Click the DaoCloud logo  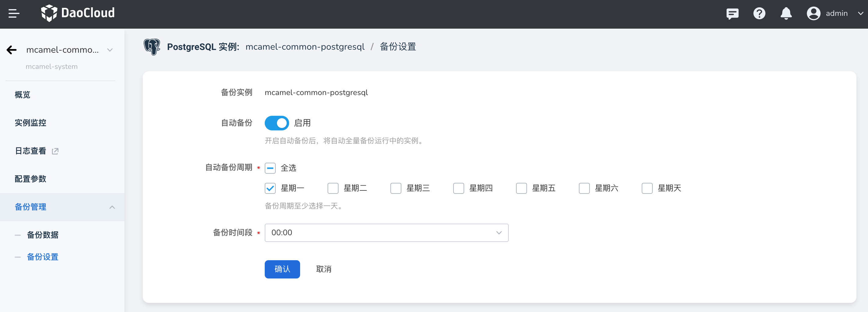78,13
